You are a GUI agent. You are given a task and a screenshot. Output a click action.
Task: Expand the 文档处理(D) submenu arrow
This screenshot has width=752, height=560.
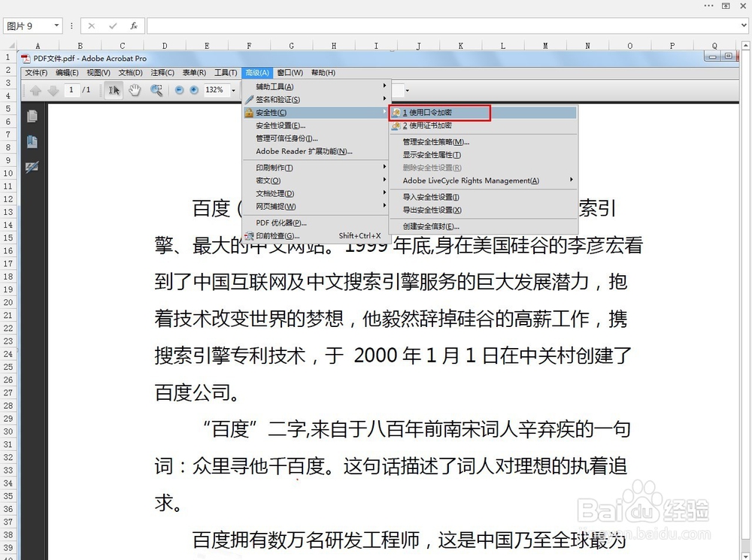(384, 192)
